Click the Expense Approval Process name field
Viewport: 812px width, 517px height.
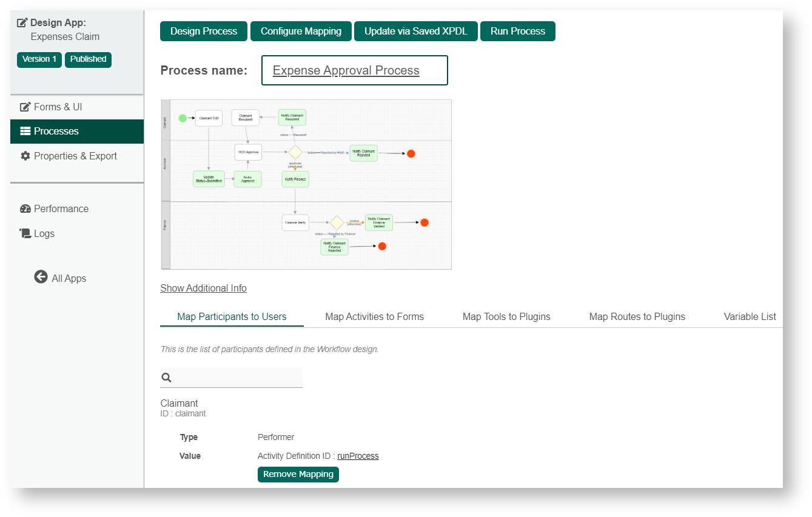[x=354, y=71]
